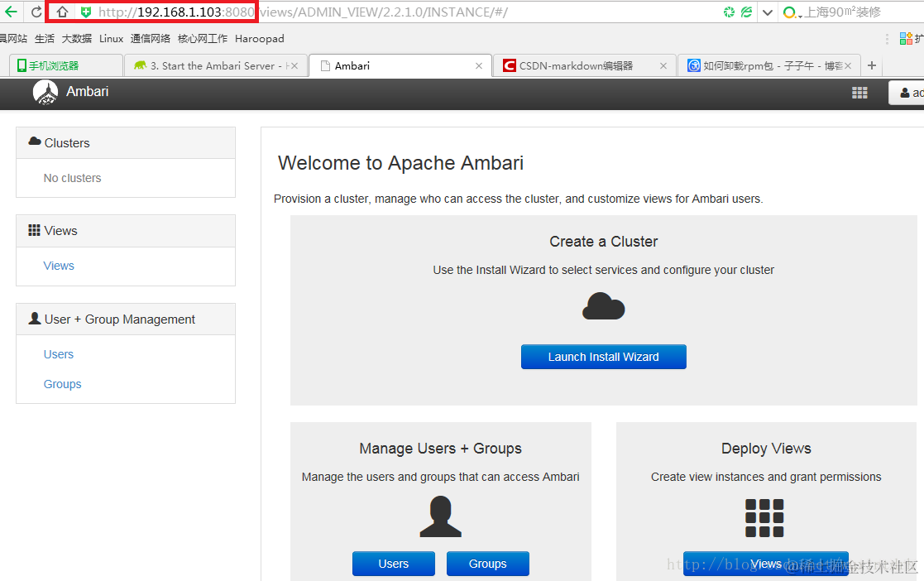Click the search engine icon in search box
924x581 pixels.
point(790,12)
